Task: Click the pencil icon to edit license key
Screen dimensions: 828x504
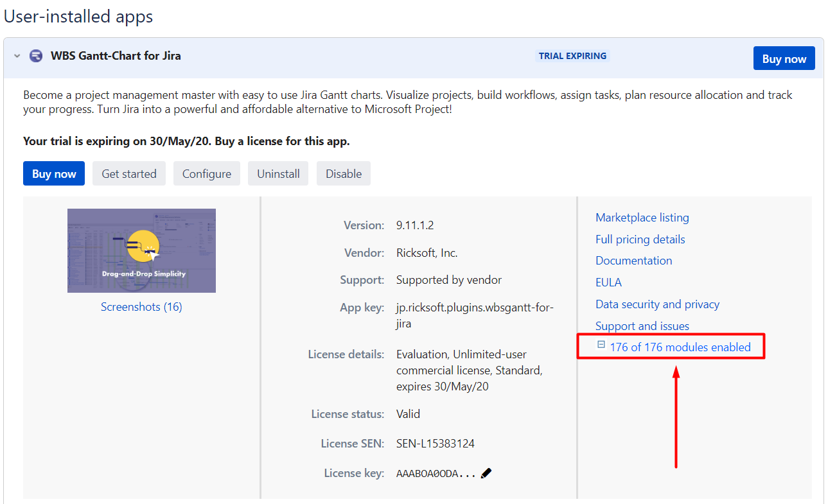Action: [x=486, y=473]
